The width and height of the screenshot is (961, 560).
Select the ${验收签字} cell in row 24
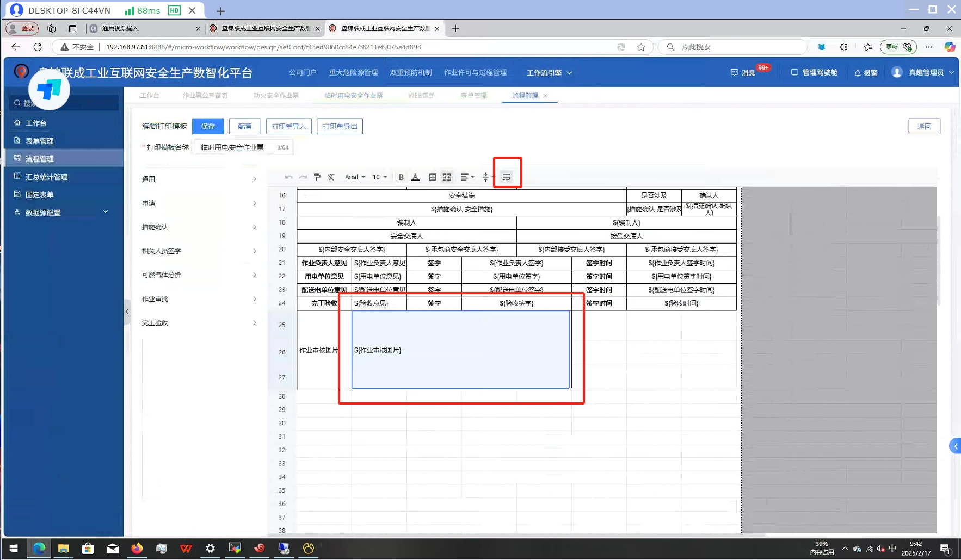(516, 303)
